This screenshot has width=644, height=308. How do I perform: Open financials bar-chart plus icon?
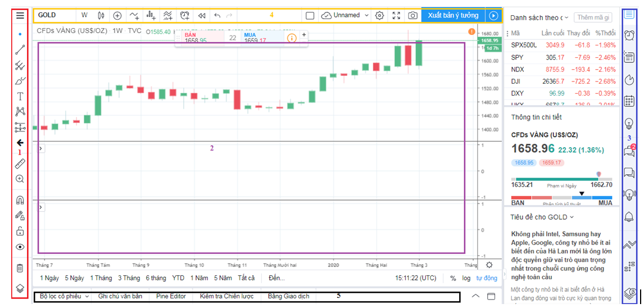151,16
